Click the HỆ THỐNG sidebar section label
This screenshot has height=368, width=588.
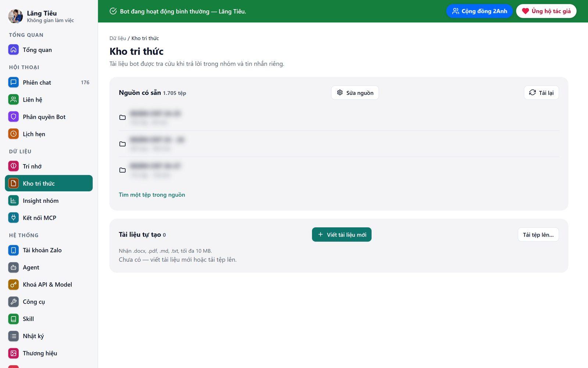(x=24, y=235)
